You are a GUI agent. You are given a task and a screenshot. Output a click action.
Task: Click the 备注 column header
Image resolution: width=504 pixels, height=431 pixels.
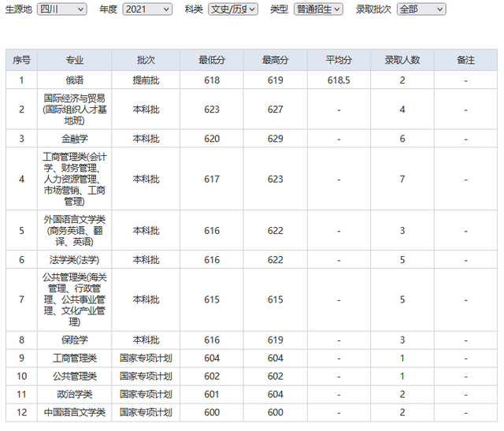coord(465,60)
